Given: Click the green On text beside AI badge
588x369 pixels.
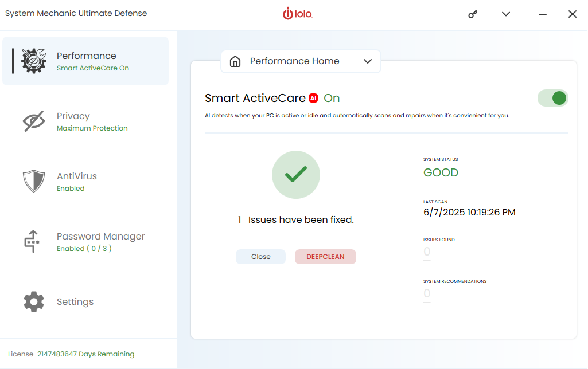Looking at the screenshot, I should (x=332, y=98).
